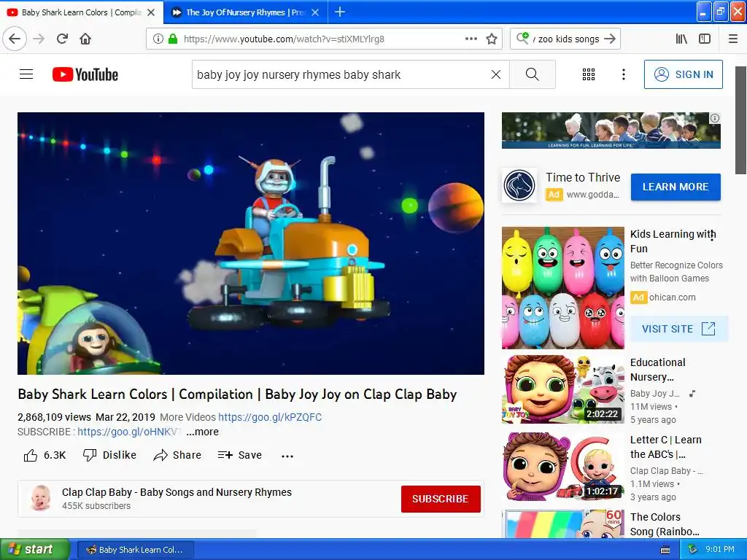Dislike the video
The width and height of the screenshot is (747, 560).
pyautogui.click(x=109, y=455)
